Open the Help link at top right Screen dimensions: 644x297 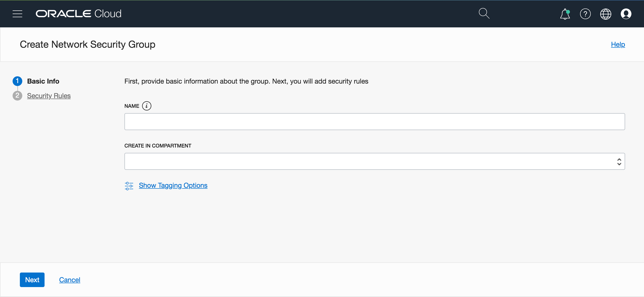click(618, 44)
